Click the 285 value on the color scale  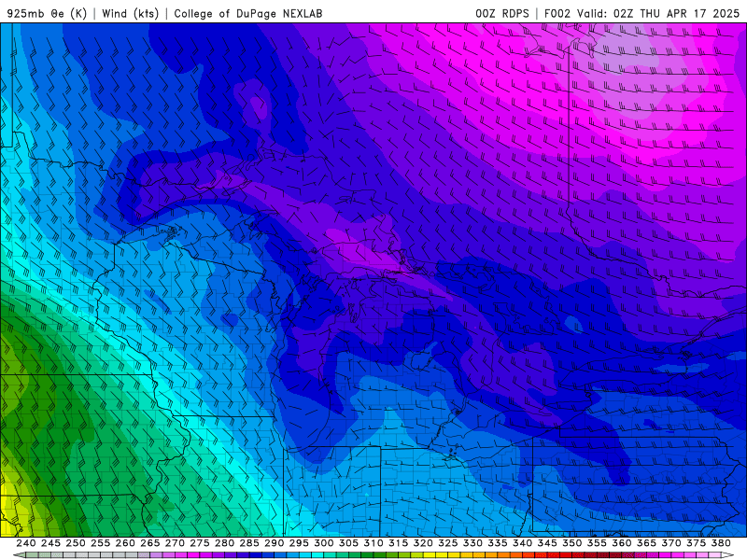(x=249, y=543)
